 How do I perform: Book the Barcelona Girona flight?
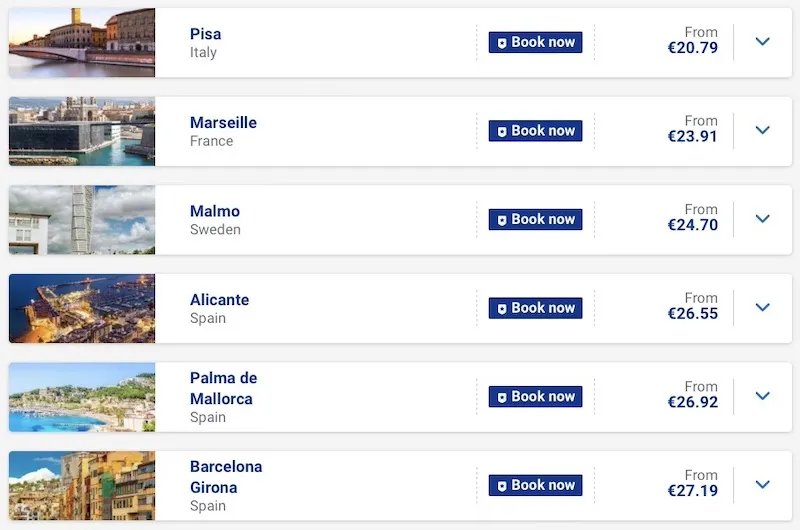pos(535,485)
